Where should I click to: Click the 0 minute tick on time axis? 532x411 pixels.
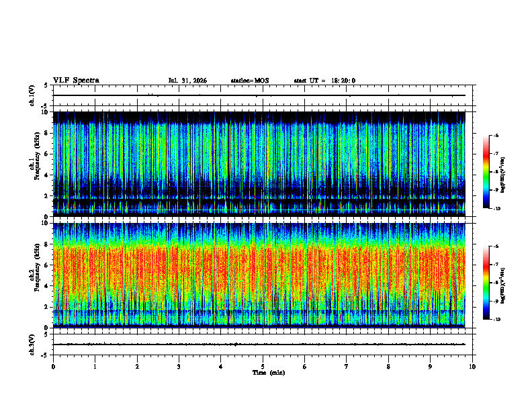point(53,367)
